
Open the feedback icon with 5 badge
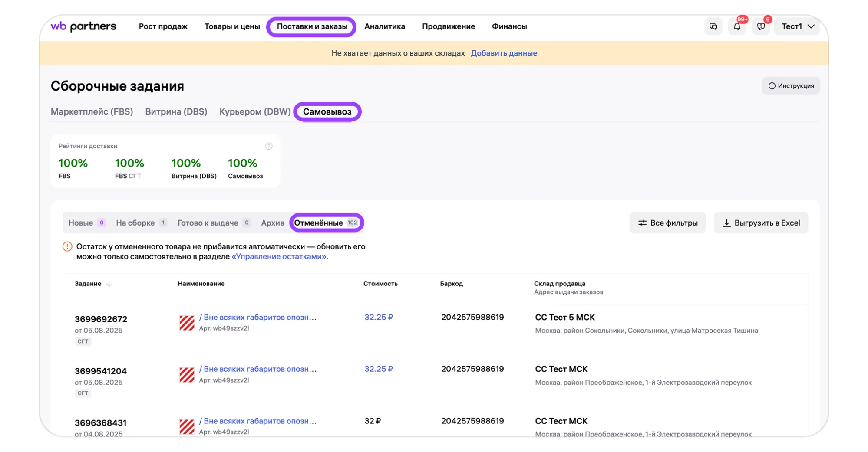[x=761, y=26]
